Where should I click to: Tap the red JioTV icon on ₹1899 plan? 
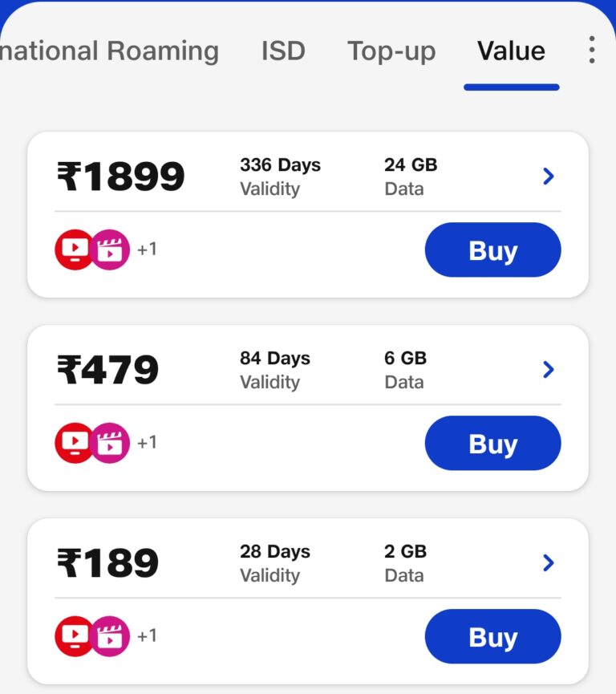(x=75, y=250)
